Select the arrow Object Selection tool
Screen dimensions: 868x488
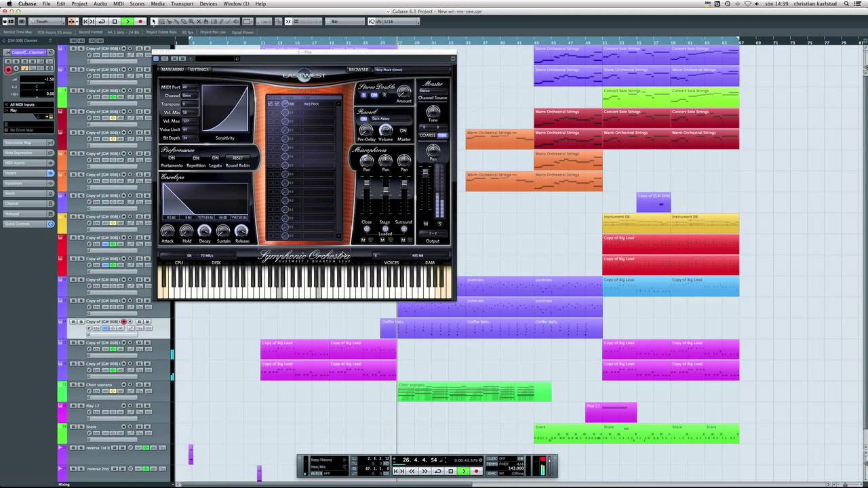pyautogui.click(x=154, y=22)
